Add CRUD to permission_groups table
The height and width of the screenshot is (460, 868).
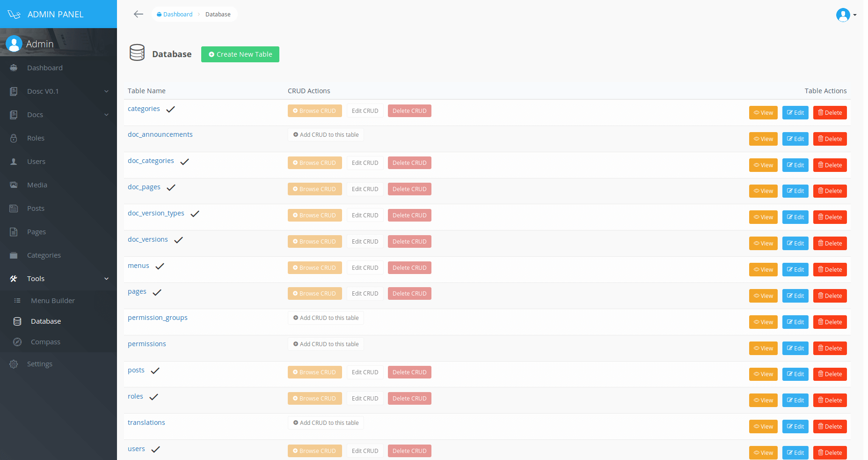(326, 318)
